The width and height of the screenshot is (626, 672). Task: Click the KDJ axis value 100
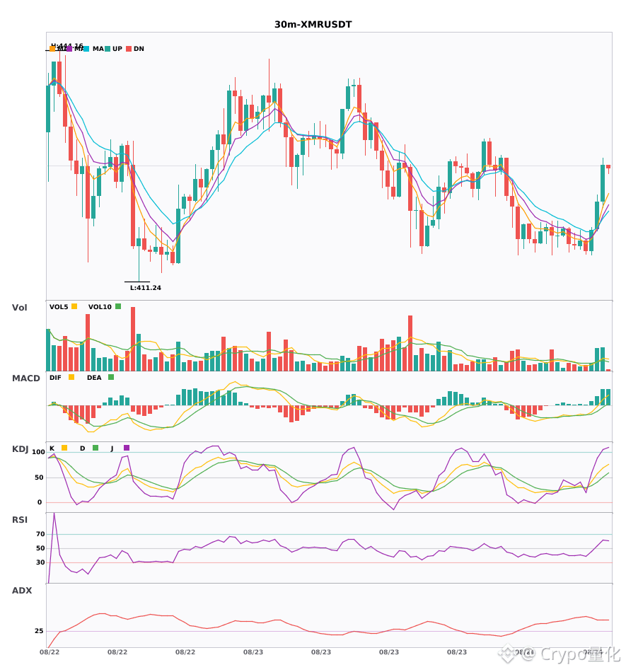pyautogui.click(x=39, y=452)
